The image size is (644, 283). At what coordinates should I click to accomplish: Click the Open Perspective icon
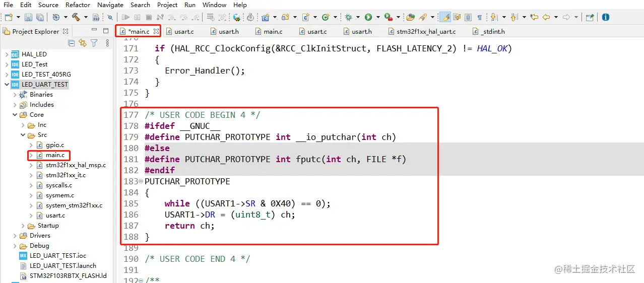pyautogui.click(x=590, y=17)
